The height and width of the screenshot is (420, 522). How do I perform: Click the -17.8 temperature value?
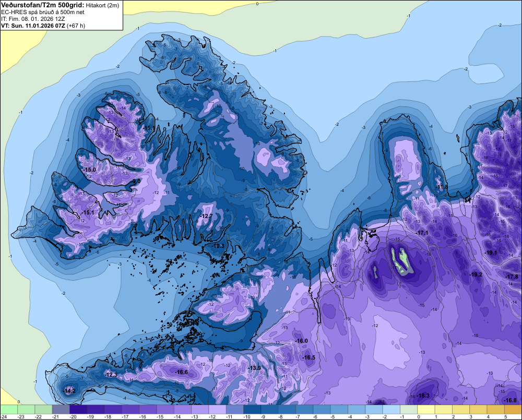(x=512, y=277)
